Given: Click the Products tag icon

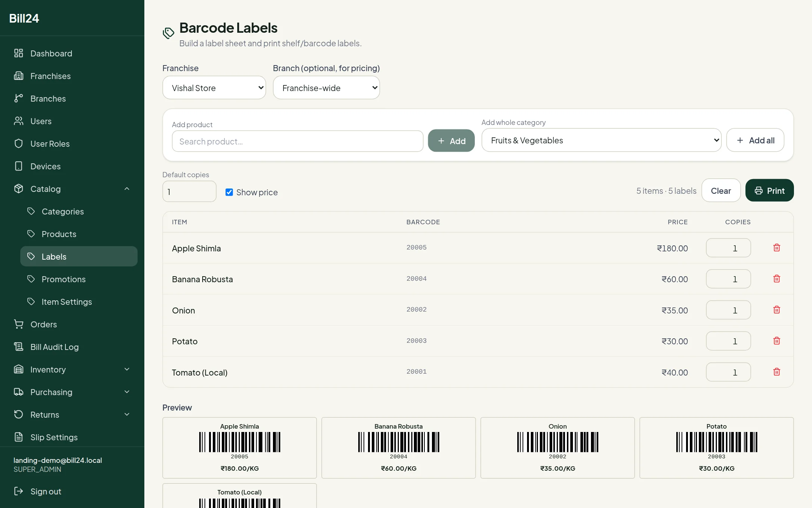Looking at the screenshot, I should pyautogui.click(x=31, y=234).
